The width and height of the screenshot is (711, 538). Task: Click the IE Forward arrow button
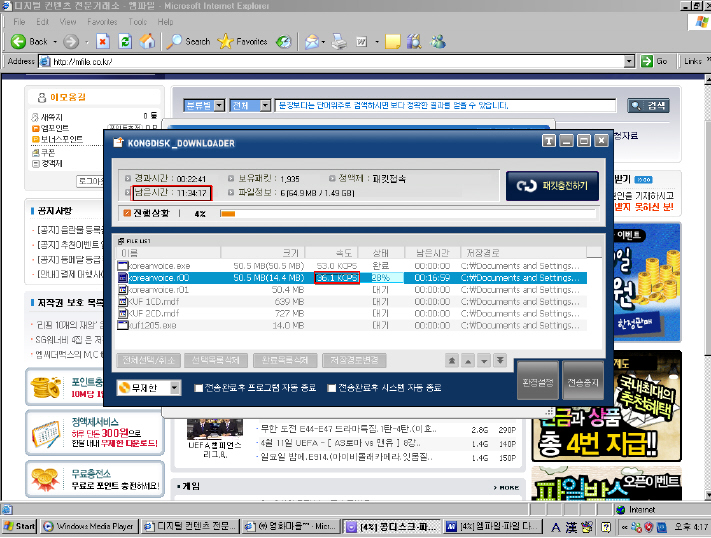(x=70, y=42)
